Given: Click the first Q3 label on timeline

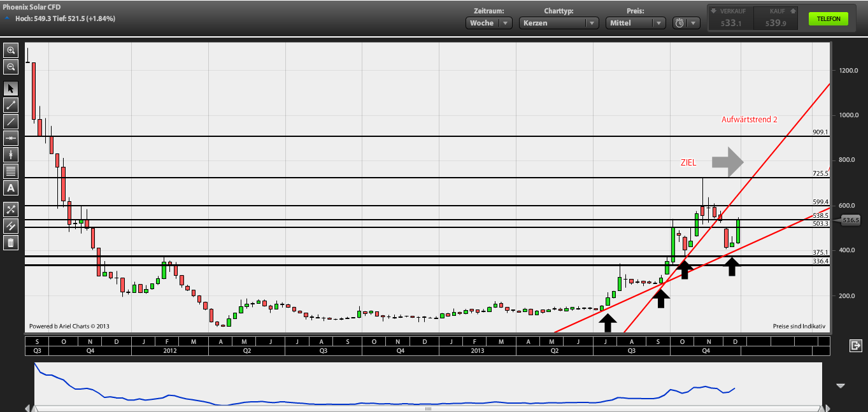Looking at the screenshot, I should 38,350.
